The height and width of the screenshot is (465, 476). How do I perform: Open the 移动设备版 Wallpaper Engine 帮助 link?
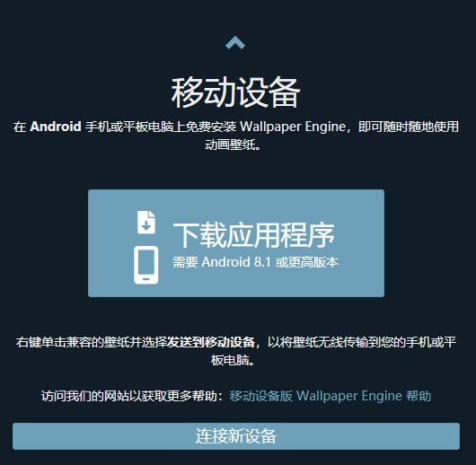pos(331,396)
